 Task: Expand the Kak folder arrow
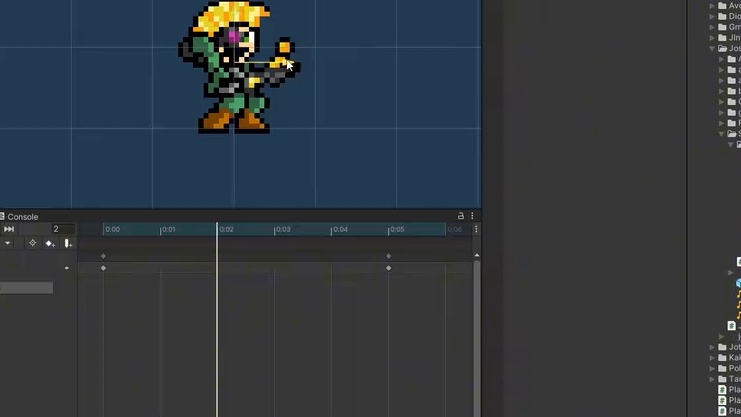712,358
